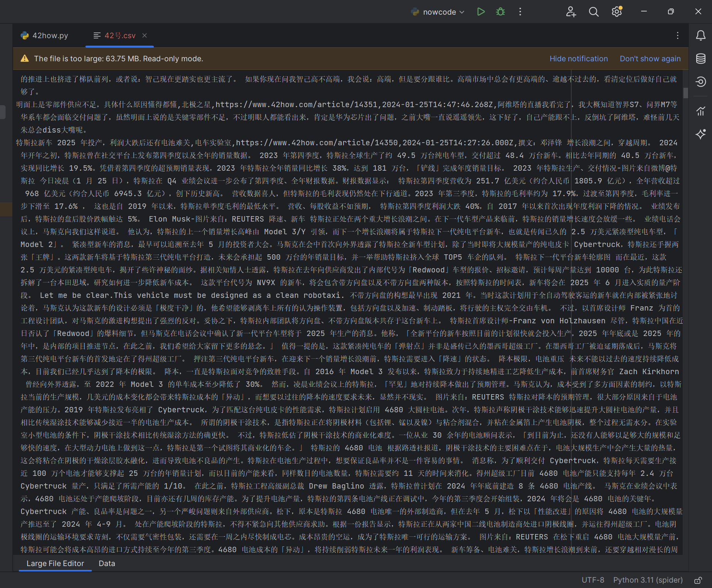Open Notifications bell panel

click(700, 35)
